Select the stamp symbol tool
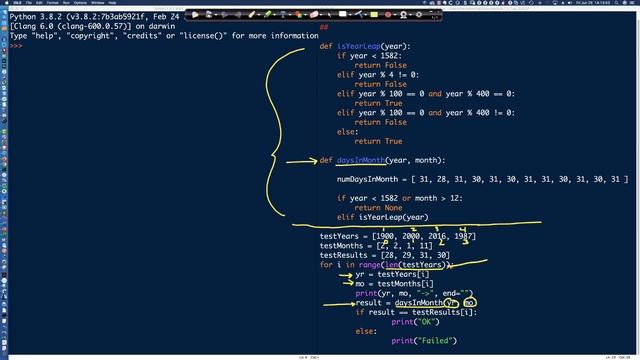Image resolution: width=640 pixels, height=360 pixels. coord(403,15)
